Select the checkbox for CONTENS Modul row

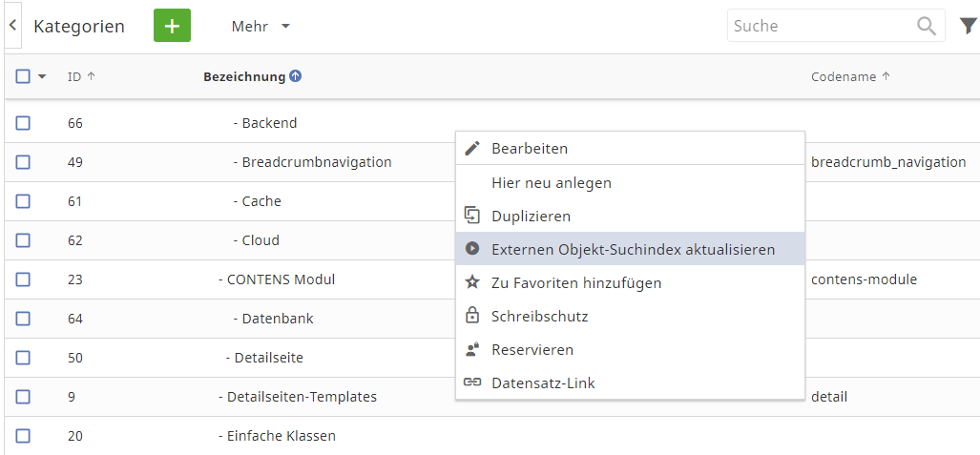(x=23, y=279)
